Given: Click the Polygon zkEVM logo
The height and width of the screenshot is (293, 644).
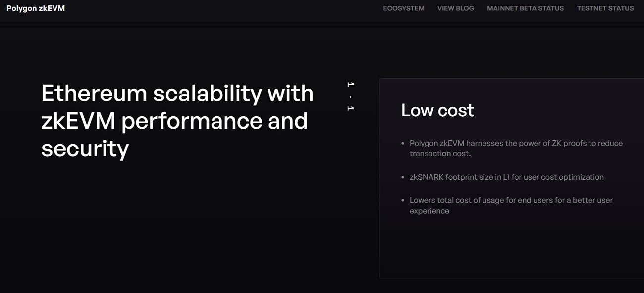Looking at the screenshot, I should tap(36, 8).
